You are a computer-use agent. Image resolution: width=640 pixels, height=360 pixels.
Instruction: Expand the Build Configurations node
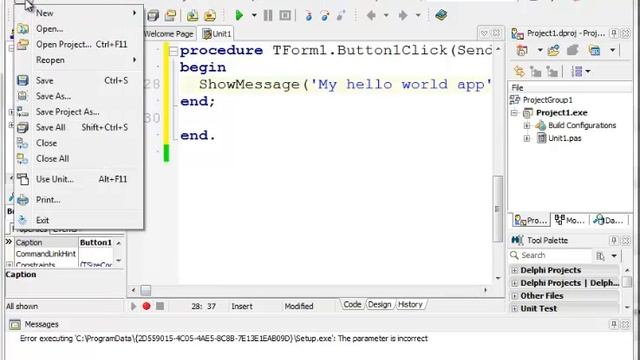click(x=527, y=125)
